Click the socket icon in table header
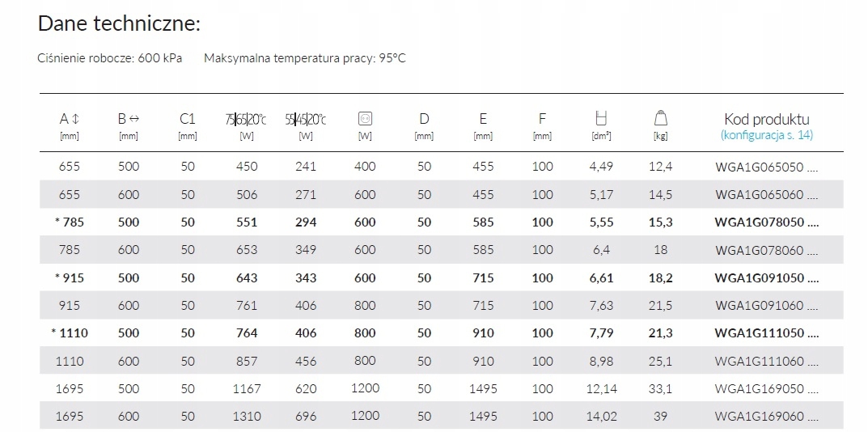This screenshot has width=868, height=432. 365,119
